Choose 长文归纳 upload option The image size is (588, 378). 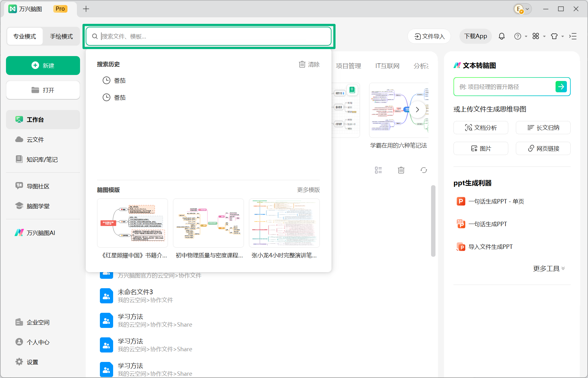(x=543, y=128)
